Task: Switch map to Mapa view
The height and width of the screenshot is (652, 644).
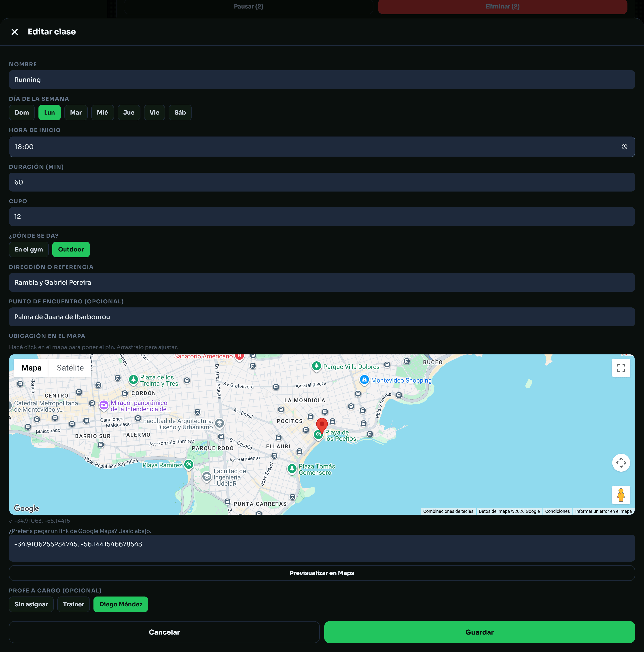Action: click(x=31, y=368)
